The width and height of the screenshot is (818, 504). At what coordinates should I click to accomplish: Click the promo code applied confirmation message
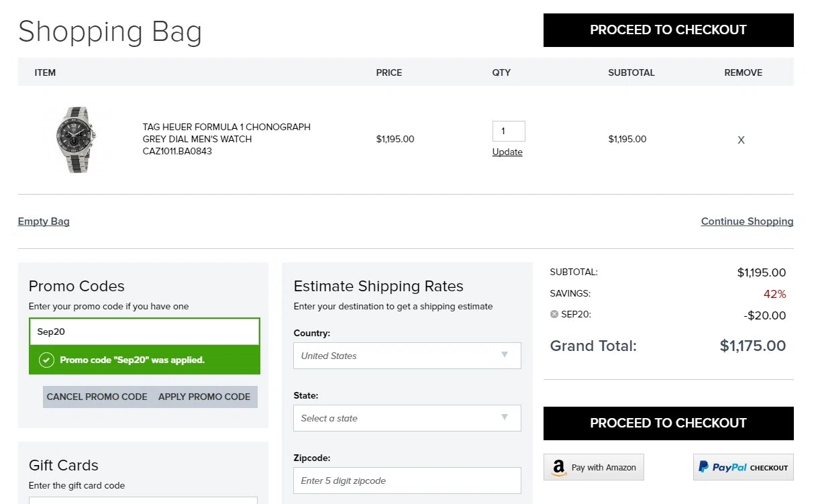(x=144, y=360)
